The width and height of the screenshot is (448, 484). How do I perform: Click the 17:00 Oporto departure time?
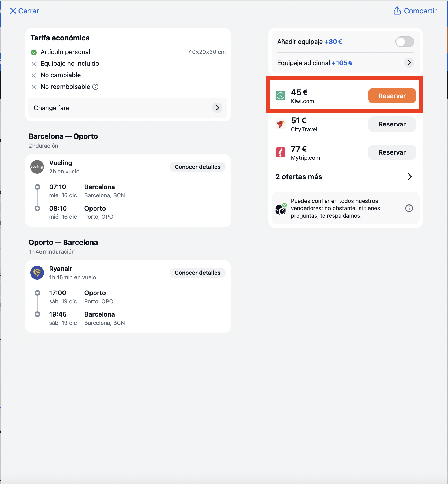click(58, 293)
